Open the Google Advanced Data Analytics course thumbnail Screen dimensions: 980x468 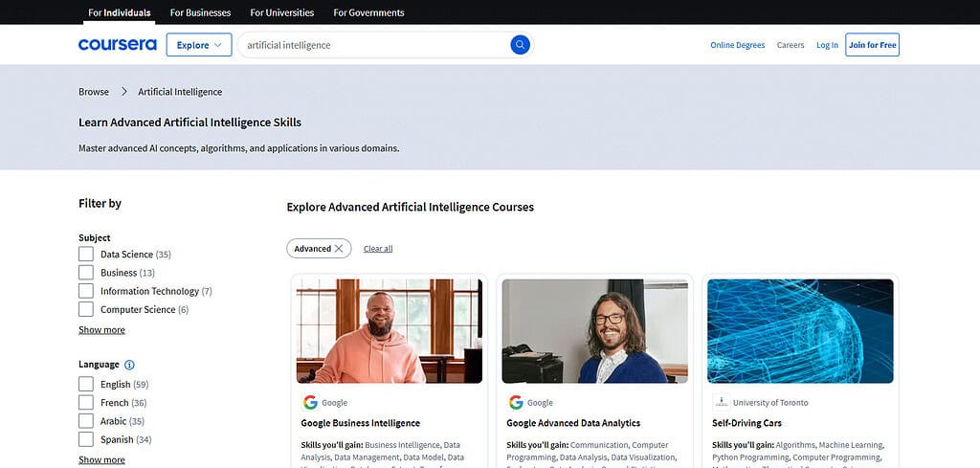coord(595,331)
